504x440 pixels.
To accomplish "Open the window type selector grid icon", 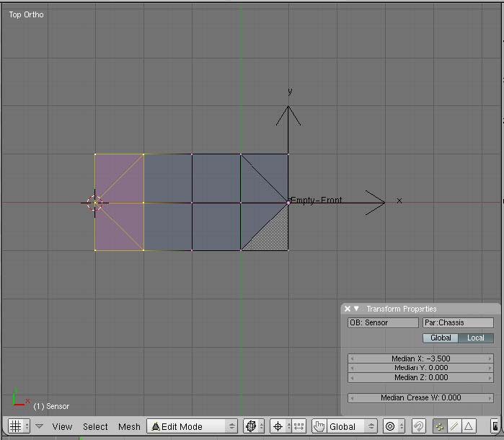I will point(15,426).
